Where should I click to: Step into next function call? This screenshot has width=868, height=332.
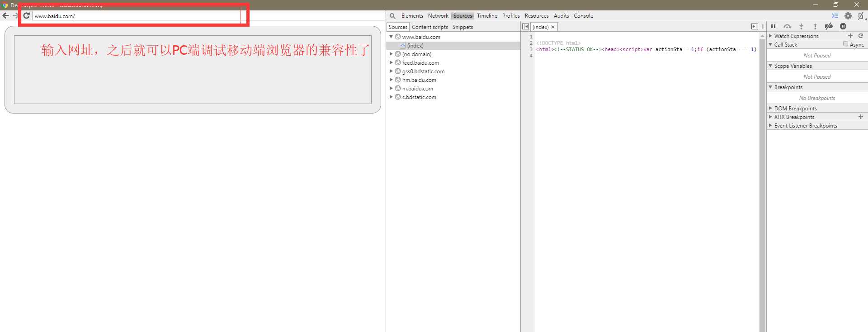pos(801,26)
